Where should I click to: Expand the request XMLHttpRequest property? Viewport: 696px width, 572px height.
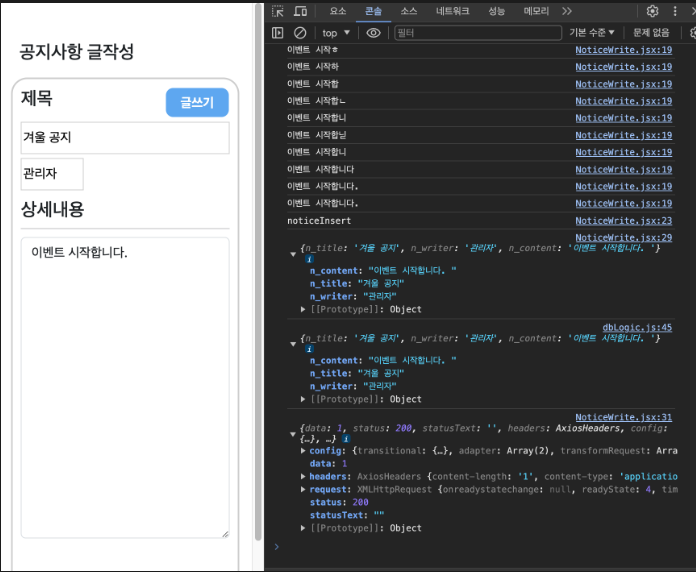(x=303, y=489)
